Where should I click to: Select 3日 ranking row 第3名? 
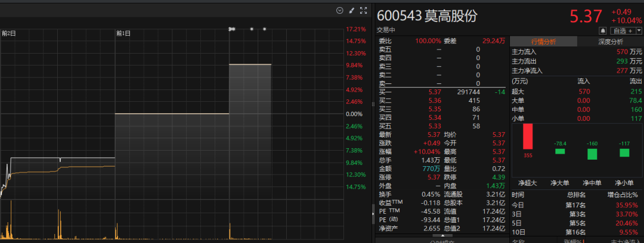click(577, 214)
